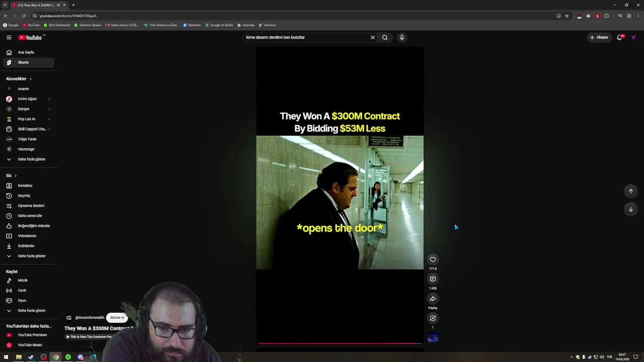Open the Windows Start menu
The width and height of the screenshot is (644, 362).
pyautogui.click(x=6, y=357)
